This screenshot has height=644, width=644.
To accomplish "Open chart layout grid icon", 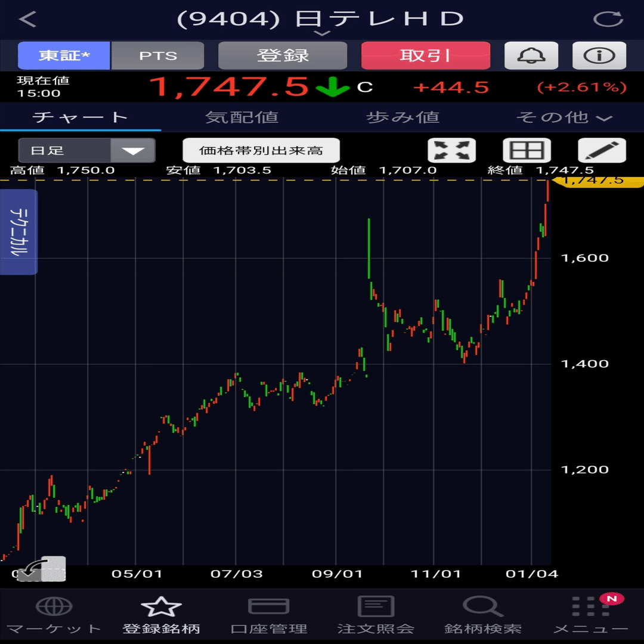I will [x=527, y=150].
